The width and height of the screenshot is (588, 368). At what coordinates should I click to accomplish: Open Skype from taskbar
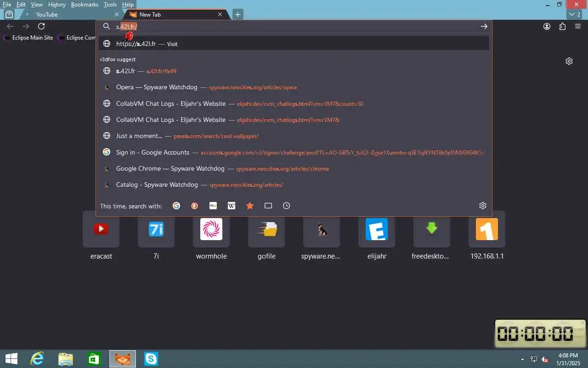click(x=151, y=358)
